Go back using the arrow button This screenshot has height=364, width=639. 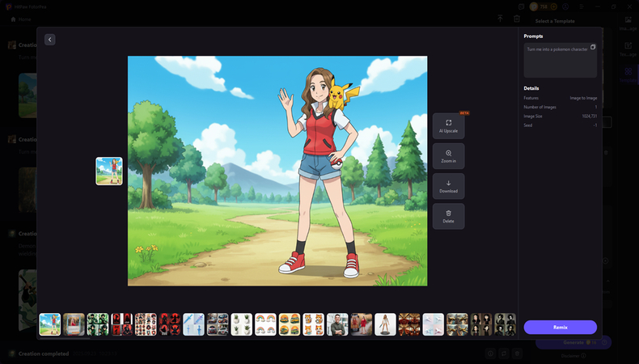tap(49, 40)
